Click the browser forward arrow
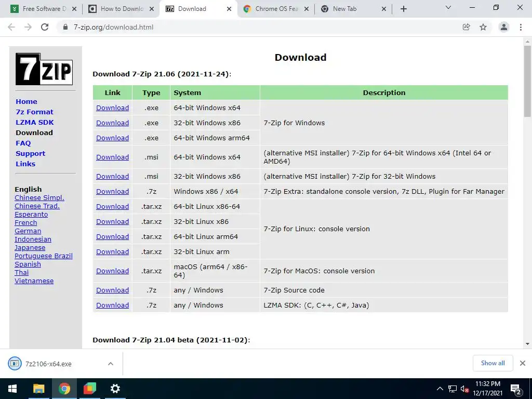The width and height of the screenshot is (532, 399). 28,27
